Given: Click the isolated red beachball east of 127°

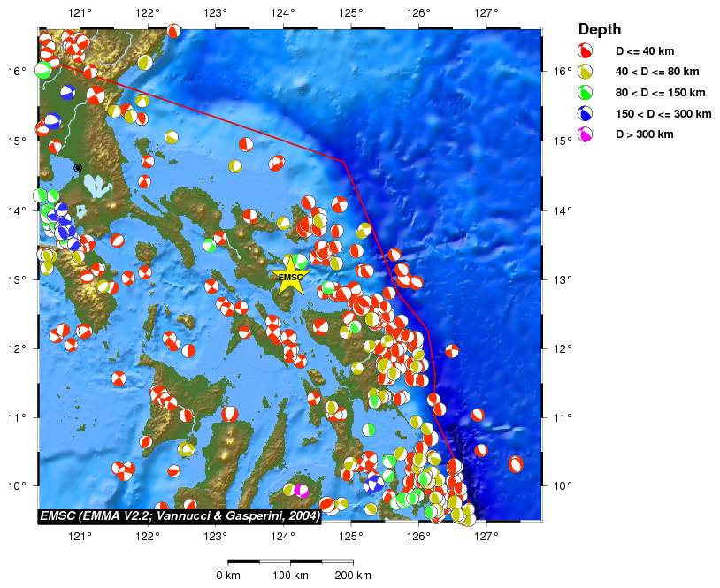Looking at the screenshot, I should pos(516,463).
